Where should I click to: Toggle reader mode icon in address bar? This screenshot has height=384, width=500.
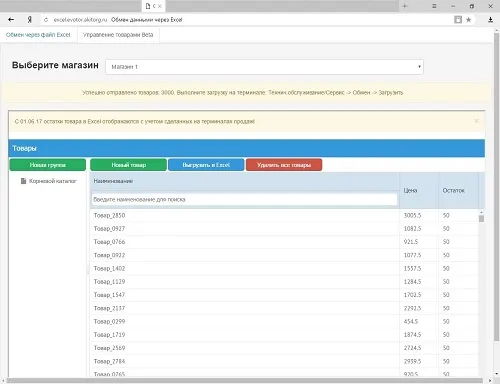click(x=458, y=20)
